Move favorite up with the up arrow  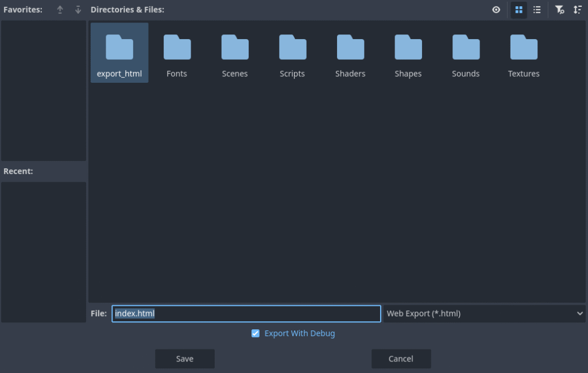(x=60, y=10)
